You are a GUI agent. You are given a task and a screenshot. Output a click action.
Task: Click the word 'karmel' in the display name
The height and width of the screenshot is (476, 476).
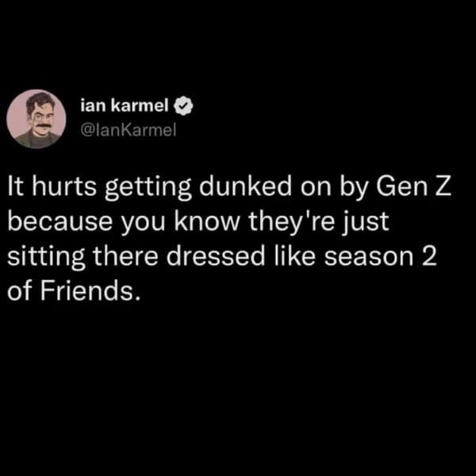[x=140, y=106]
